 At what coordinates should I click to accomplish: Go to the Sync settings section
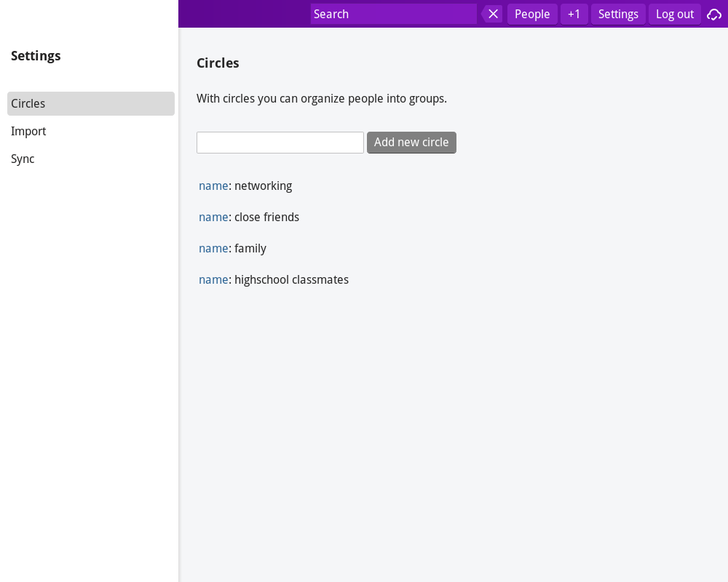click(23, 159)
